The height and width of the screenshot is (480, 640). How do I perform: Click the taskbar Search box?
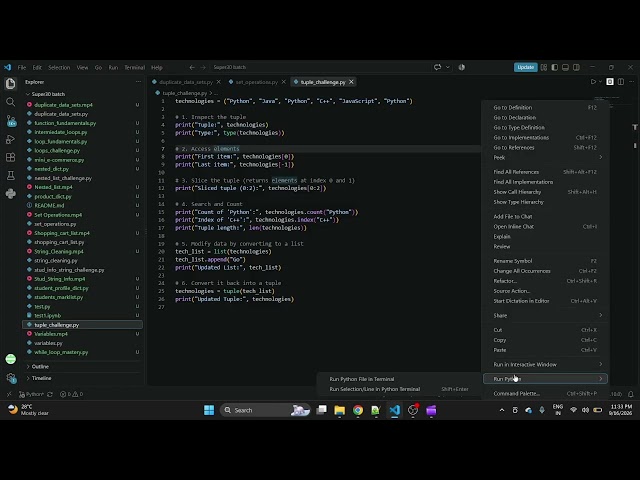pos(265,410)
